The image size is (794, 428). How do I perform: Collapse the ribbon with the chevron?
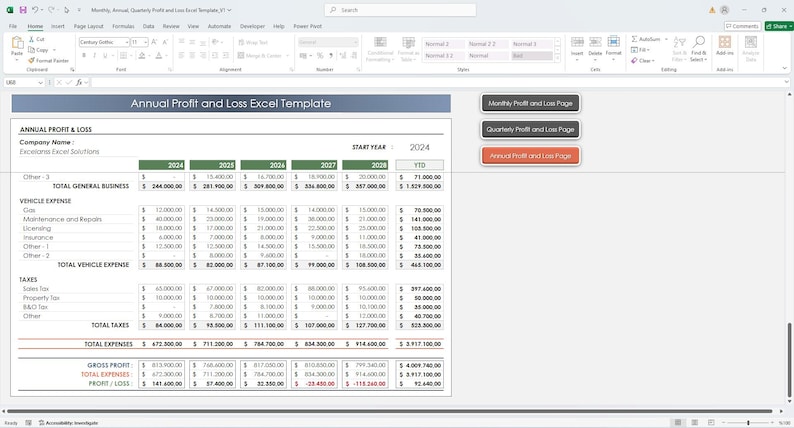pos(785,68)
